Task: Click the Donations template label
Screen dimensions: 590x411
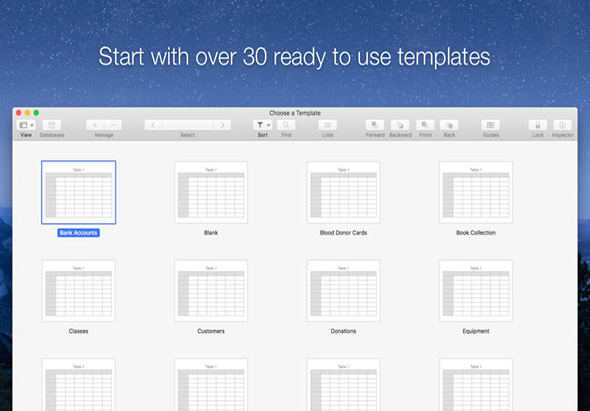Action: pos(344,331)
